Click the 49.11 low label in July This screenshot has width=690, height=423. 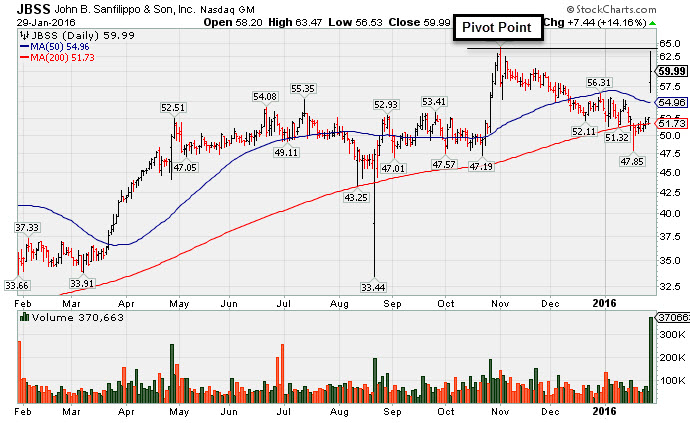(x=286, y=153)
